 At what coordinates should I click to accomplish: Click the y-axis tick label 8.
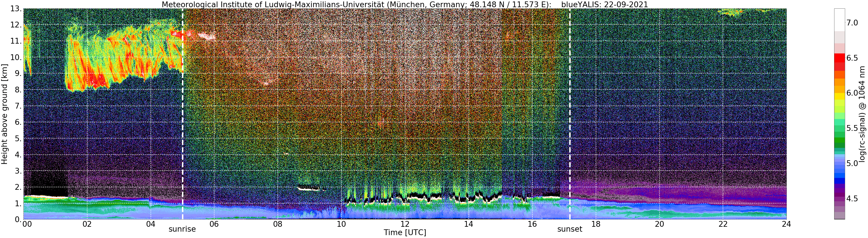click(x=18, y=90)
